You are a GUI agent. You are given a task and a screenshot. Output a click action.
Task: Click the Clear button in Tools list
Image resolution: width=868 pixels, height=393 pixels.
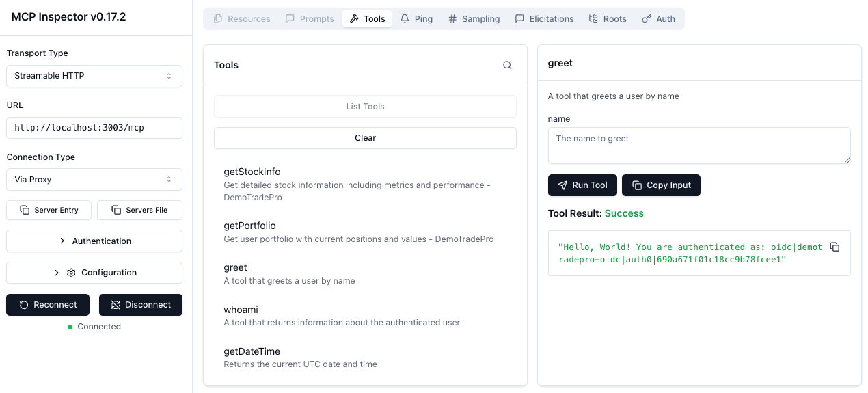365,138
